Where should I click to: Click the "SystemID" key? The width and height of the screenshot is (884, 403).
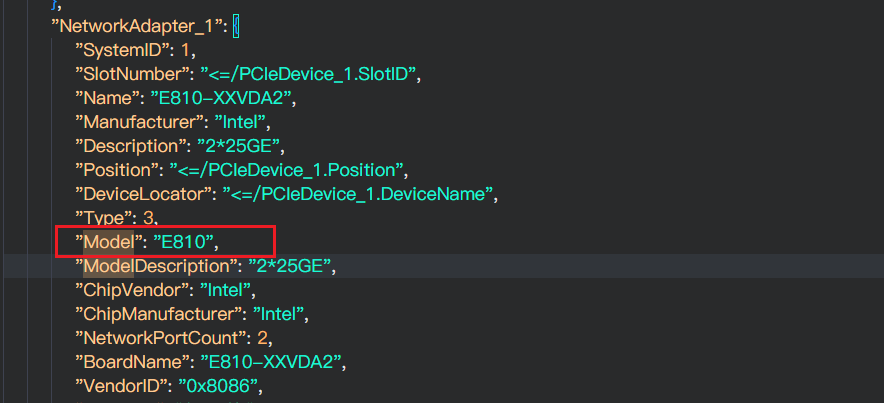pyautogui.click(x=120, y=49)
